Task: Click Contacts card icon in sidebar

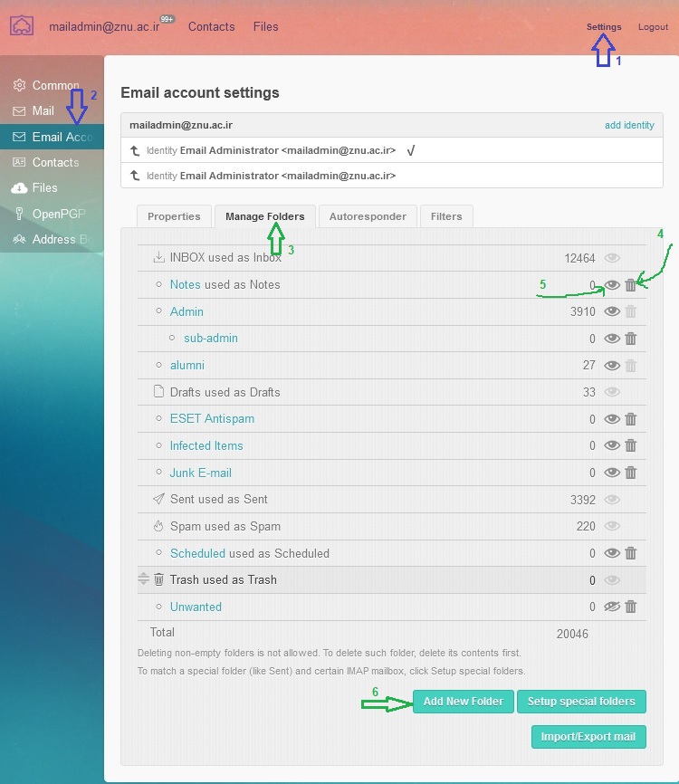Action: (19, 162)
